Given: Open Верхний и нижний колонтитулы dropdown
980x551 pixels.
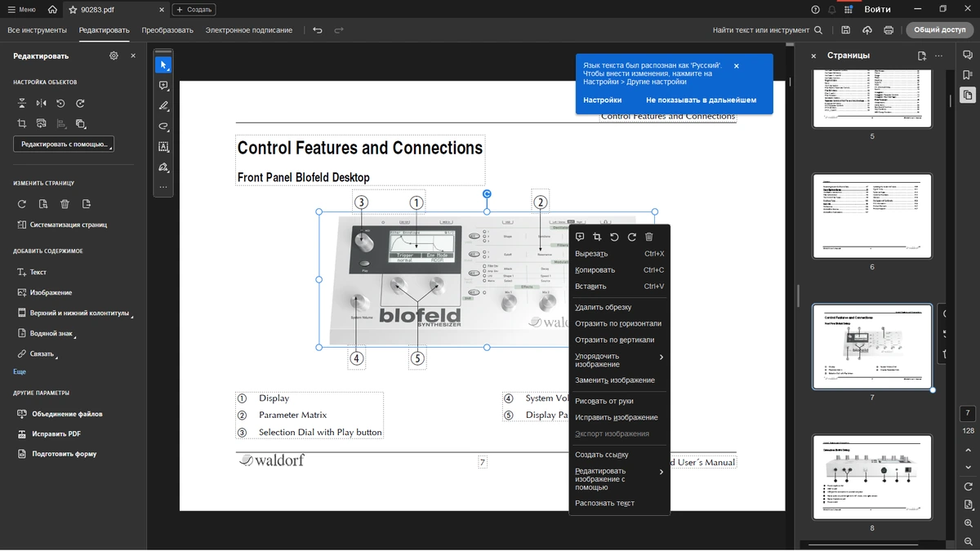Looking at the screenshot, I should [x=74, y=313].
